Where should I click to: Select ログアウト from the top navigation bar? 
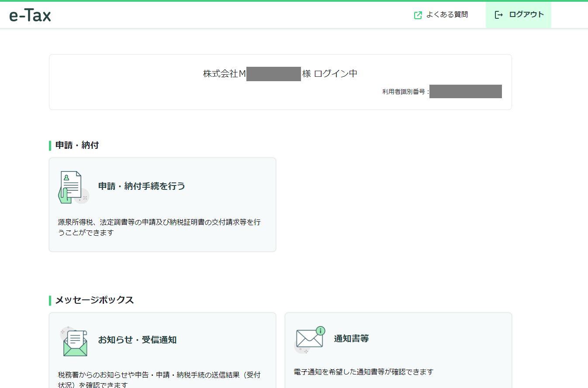coord(519,14)
